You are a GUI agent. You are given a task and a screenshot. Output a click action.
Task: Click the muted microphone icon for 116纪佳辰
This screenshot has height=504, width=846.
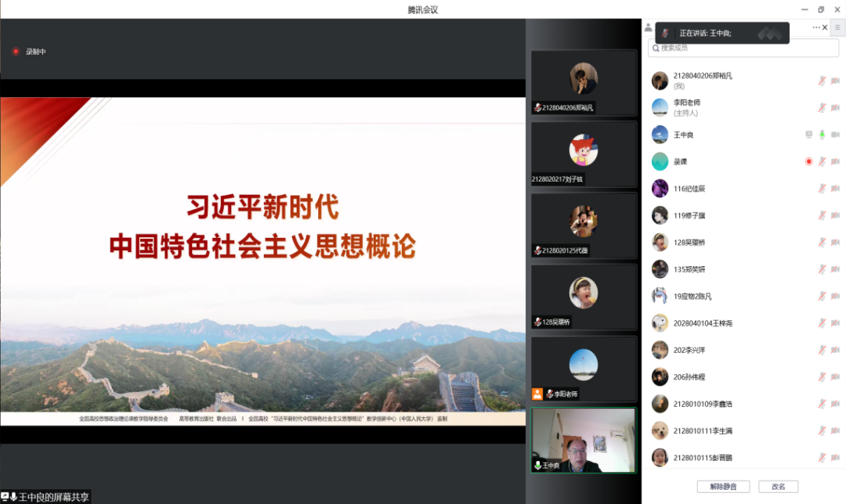tap(822, 189)
